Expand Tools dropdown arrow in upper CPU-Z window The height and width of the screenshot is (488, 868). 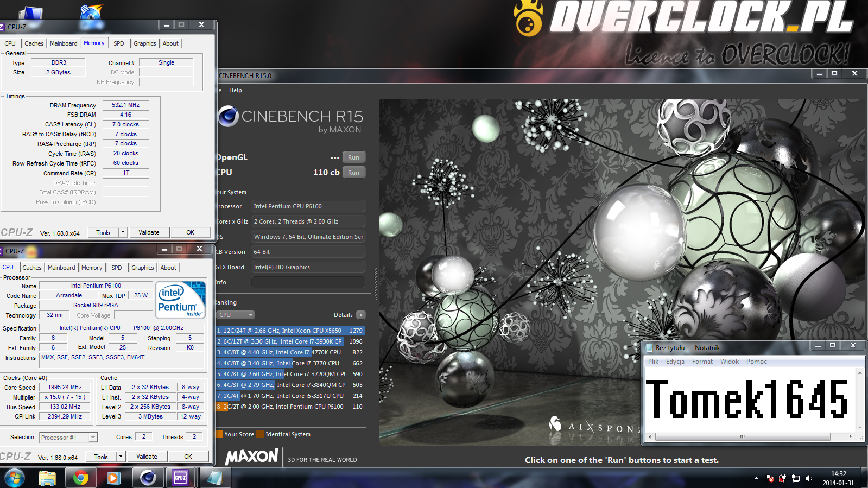pos(123,233)
